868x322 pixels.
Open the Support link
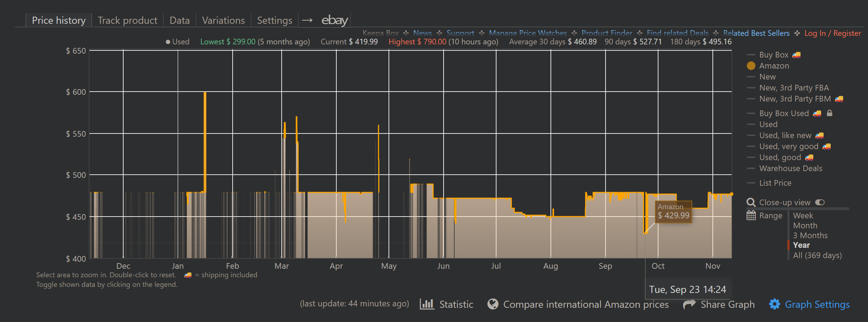(x=460, y=33)
